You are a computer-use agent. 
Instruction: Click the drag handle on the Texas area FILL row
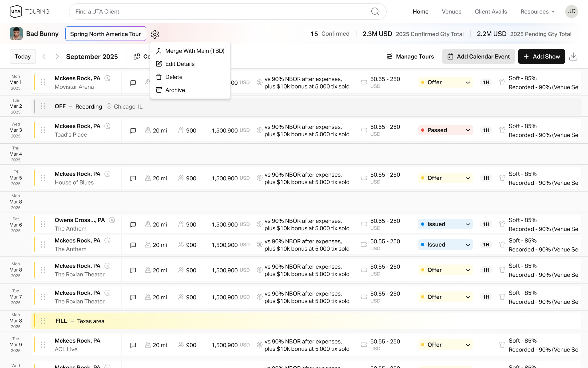coord(43,321)
